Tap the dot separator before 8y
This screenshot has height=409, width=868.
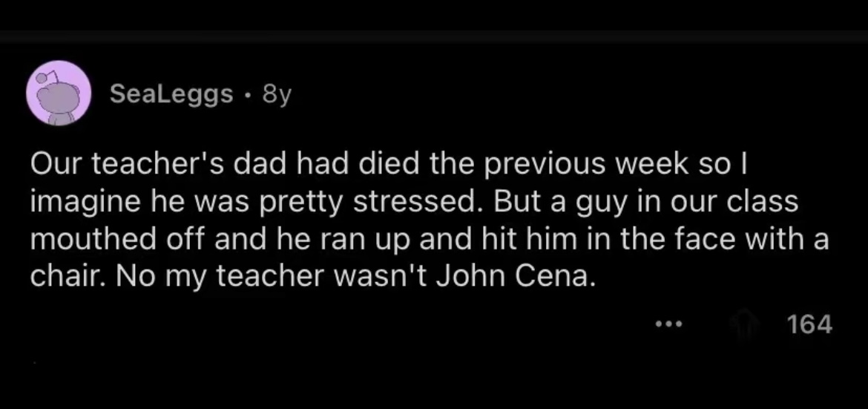coord(248,96)
